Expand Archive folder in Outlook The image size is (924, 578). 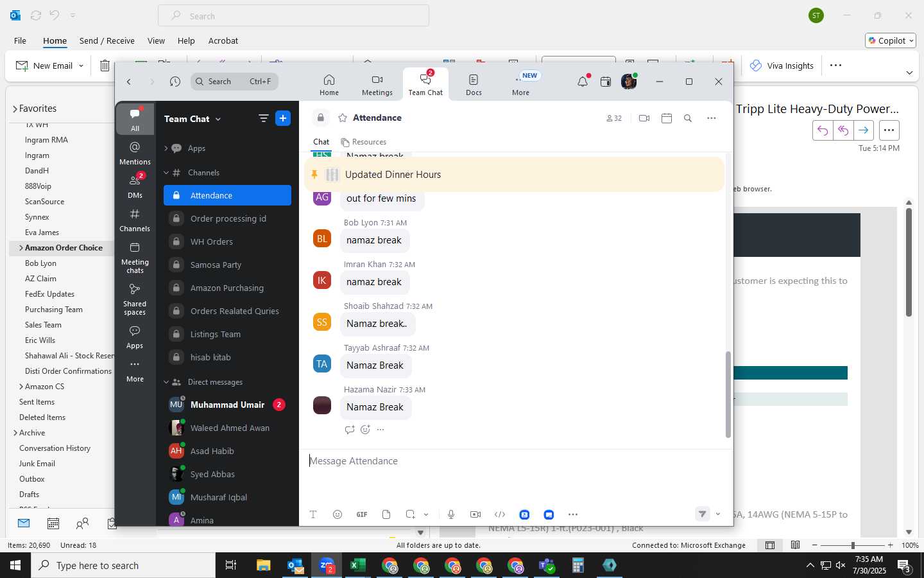point(15,433)
